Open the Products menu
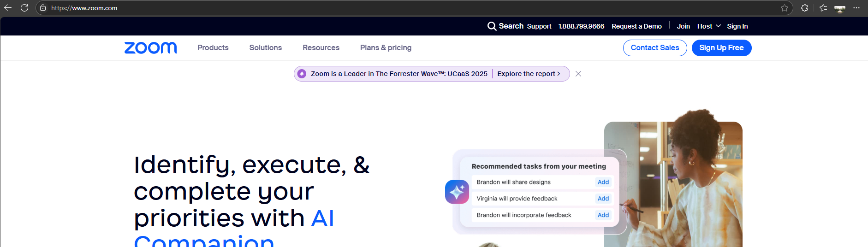This screenshot has width=868, height=247. click(213, 47)
